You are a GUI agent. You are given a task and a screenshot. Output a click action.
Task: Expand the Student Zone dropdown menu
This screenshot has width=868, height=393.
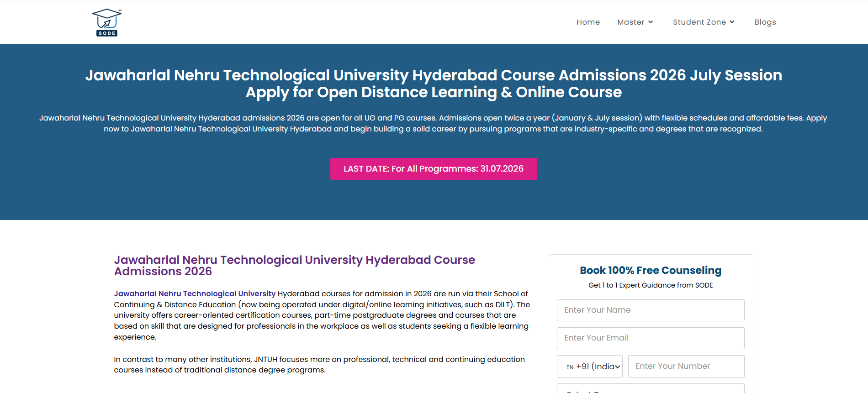704,22
